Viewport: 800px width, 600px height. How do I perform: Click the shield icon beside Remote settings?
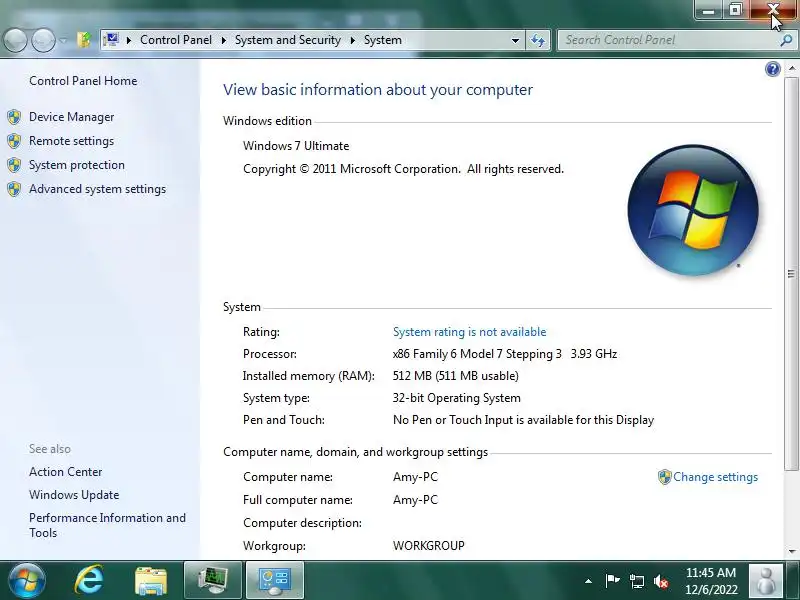(x=14, y=141)
